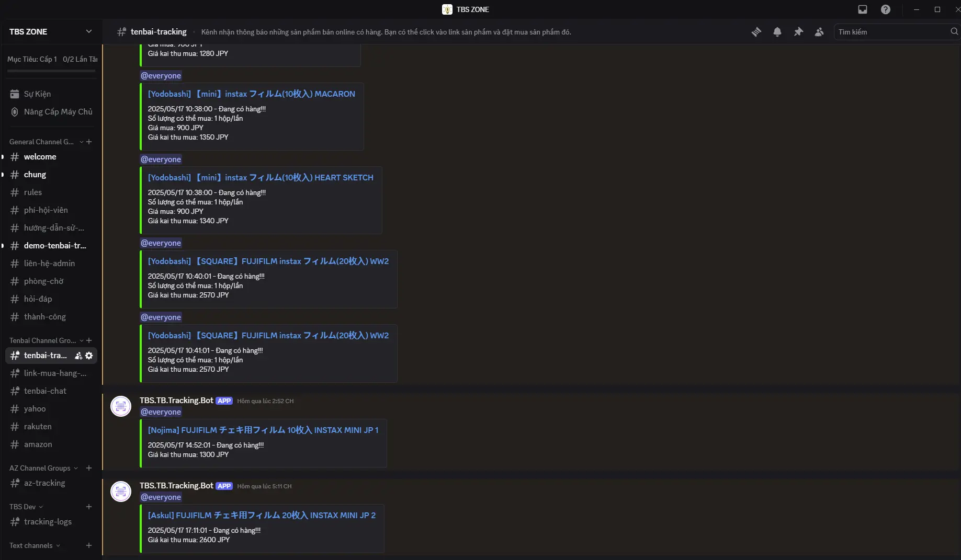Image resolution: width=961 pixels, height=560 pixels.
Task: Collapse Text channels category
Action: [x=35, y=545]
